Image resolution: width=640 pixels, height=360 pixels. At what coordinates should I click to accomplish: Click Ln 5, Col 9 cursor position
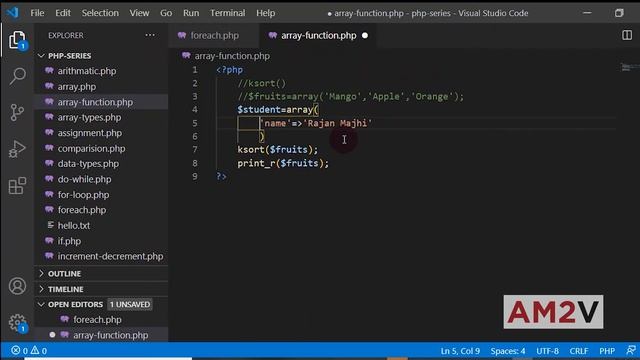pyautogui.click(x=460, y=351)
